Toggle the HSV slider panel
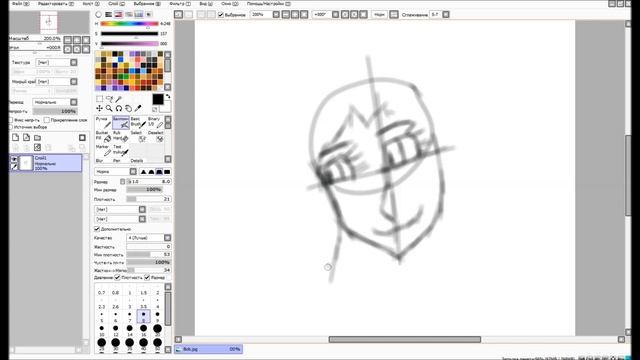 coord(118,14)
